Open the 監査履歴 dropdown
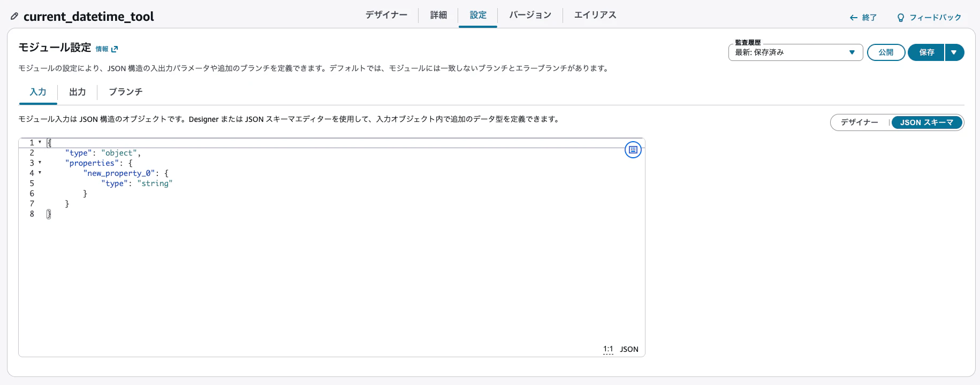The height and width of the screenshot is (385, 980). click(795, 52)
